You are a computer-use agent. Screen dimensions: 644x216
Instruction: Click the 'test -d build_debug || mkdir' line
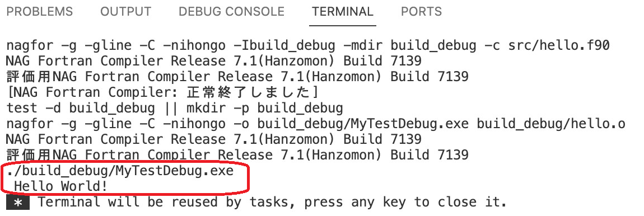175,109
